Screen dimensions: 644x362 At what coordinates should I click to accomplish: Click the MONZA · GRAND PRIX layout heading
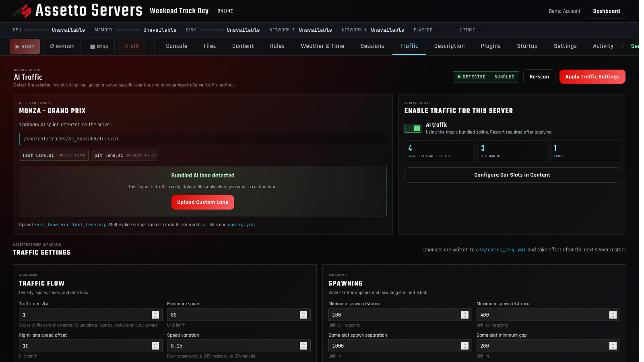pos(52,111)
